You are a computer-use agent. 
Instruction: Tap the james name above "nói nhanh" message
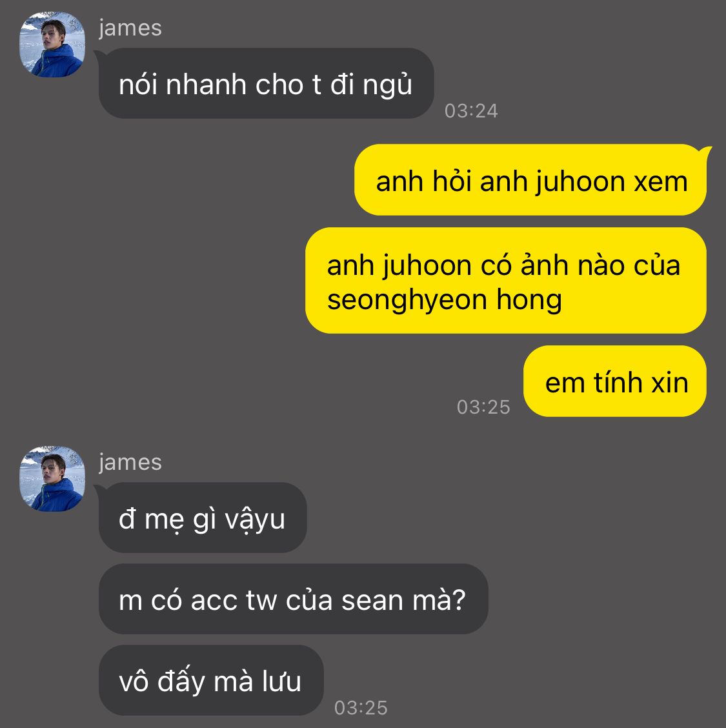(x=130, y=28)
